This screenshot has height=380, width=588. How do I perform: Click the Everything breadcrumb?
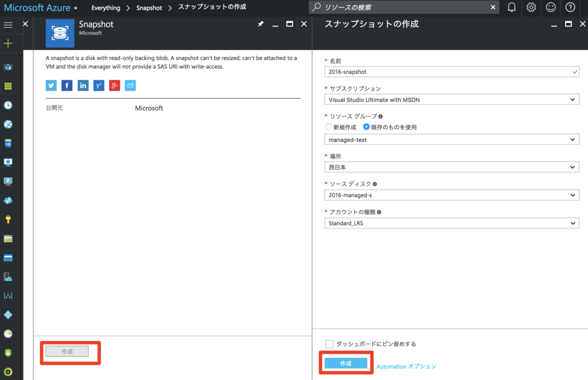[x=106, y=8]
